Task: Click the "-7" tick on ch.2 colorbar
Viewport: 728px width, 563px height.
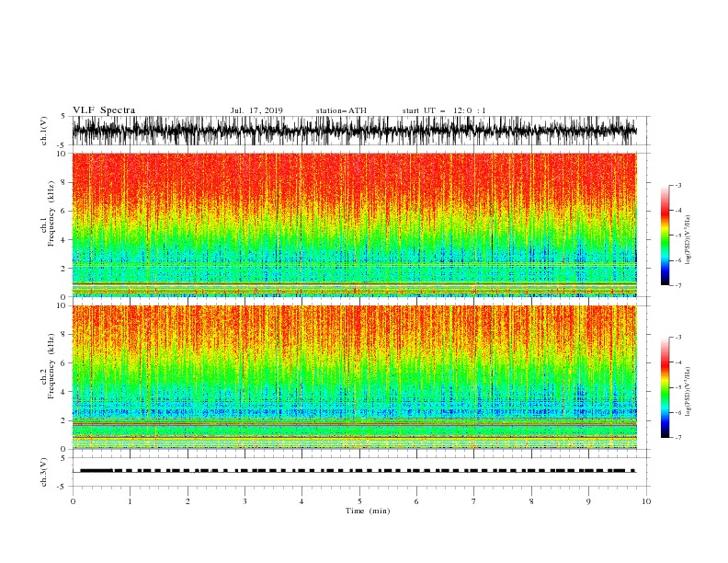Action: coord(678,438)
